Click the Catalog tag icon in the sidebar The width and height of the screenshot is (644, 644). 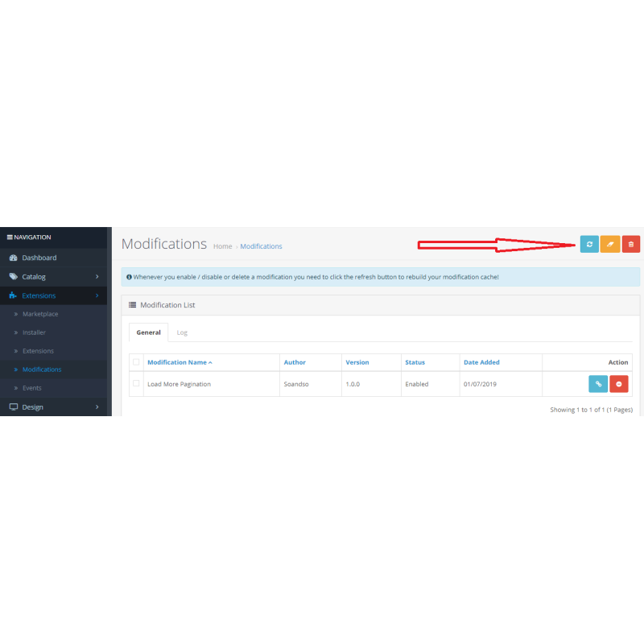click(13, 277)
